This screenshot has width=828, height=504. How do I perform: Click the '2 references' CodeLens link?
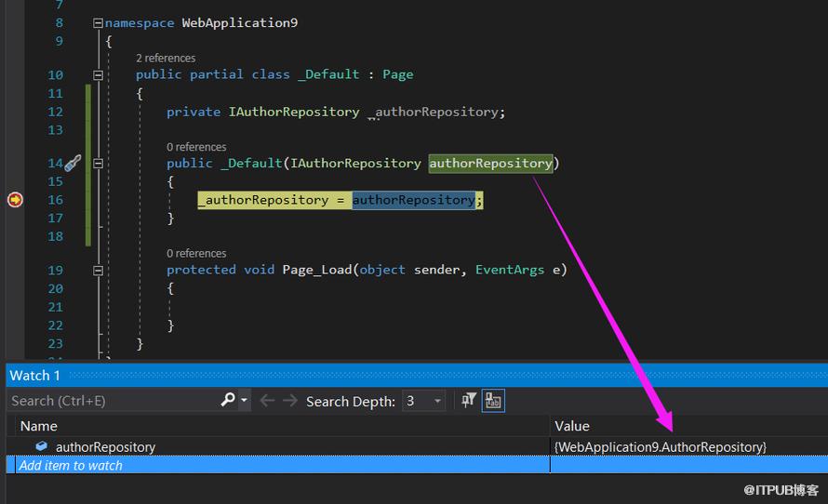pyautogui.click(x=166, y=58)
